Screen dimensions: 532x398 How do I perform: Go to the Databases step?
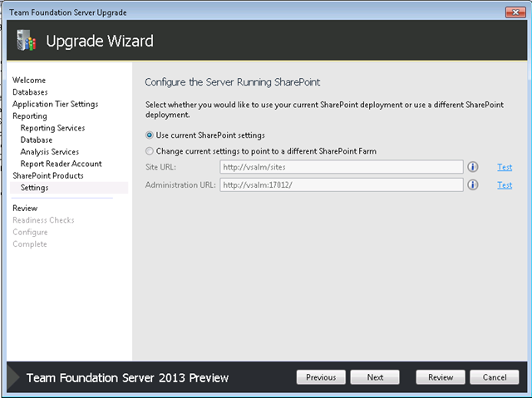pos(30,92)
